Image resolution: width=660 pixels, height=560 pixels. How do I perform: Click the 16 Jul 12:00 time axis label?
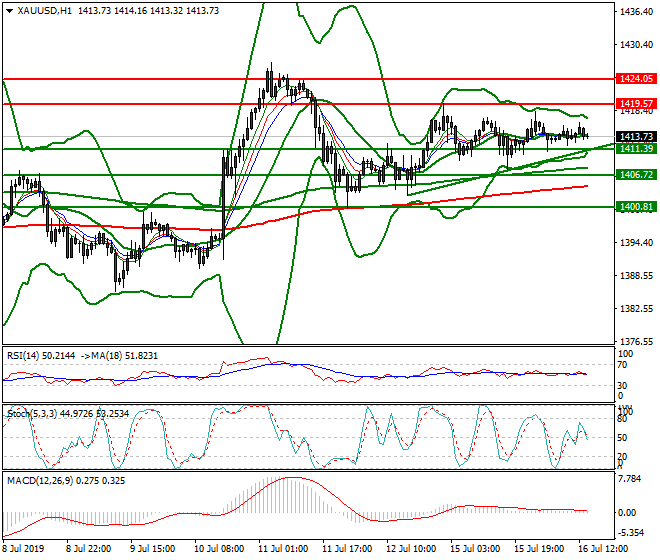pyautogui.click(x=604, y=549)
